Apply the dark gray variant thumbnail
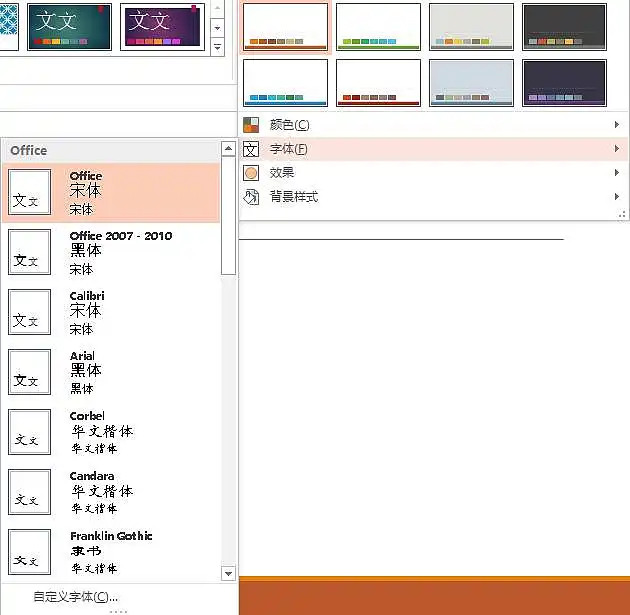The width and height of the screenshot is (630, 615). pyautogui.click(x=564, y=27)
